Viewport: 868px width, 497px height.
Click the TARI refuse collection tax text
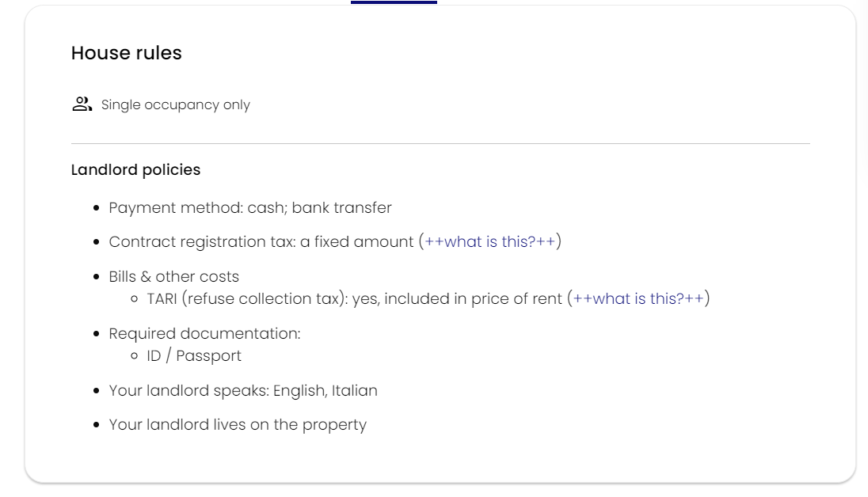pos(354,299)
